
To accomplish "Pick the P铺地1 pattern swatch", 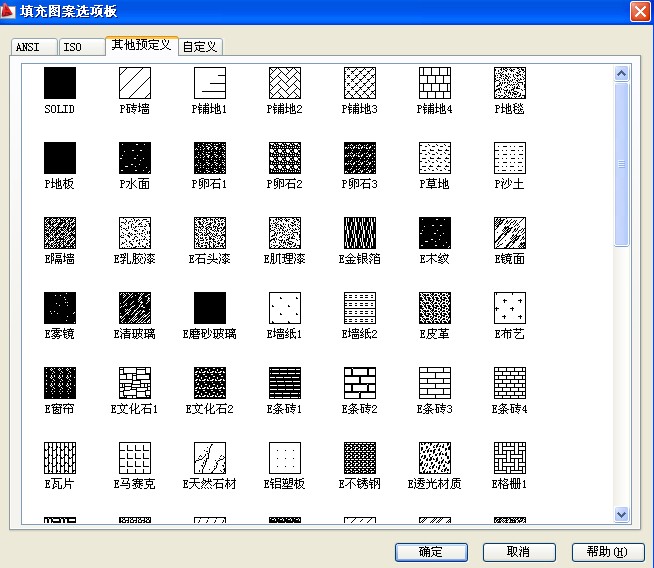I will [x=210, y=83].
